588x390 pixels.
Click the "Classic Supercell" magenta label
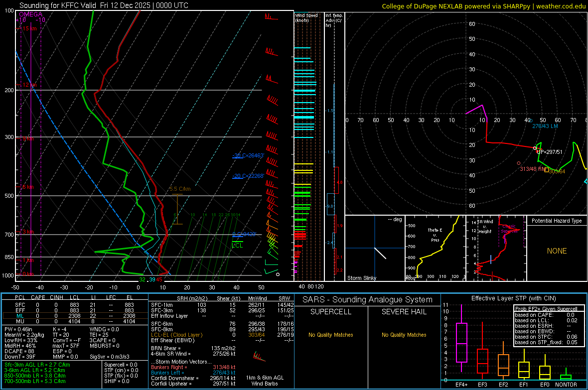click(509, 229)
